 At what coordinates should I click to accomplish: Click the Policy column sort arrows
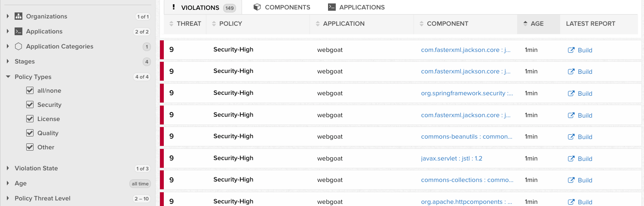[214, 24]
